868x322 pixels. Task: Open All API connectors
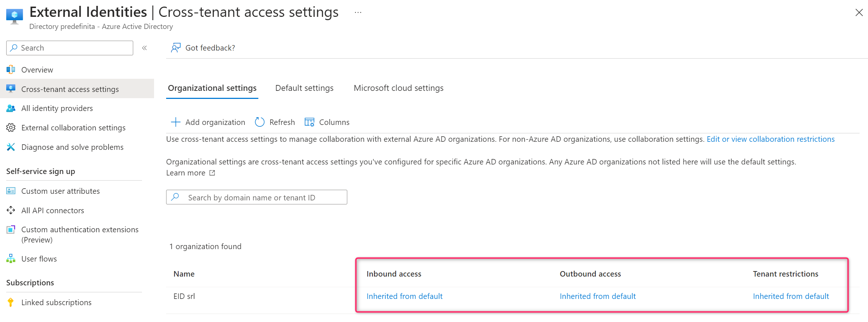pos(52,210)
